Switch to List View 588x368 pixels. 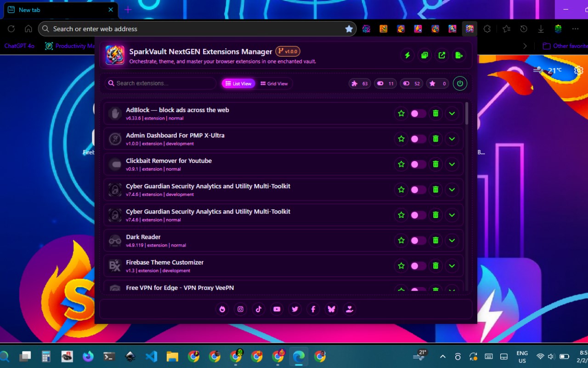pyautogui.click(x=238, y=83)
